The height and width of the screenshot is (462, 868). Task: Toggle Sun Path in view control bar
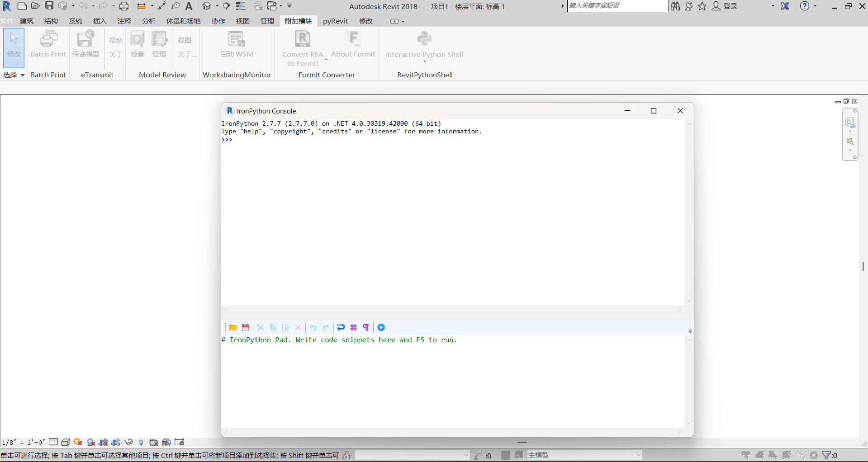tap(78, 442)
